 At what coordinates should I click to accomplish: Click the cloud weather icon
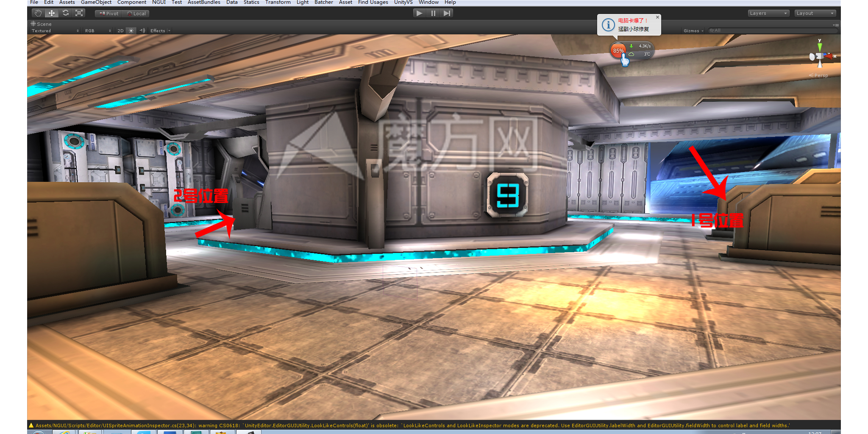coord(632,54)
